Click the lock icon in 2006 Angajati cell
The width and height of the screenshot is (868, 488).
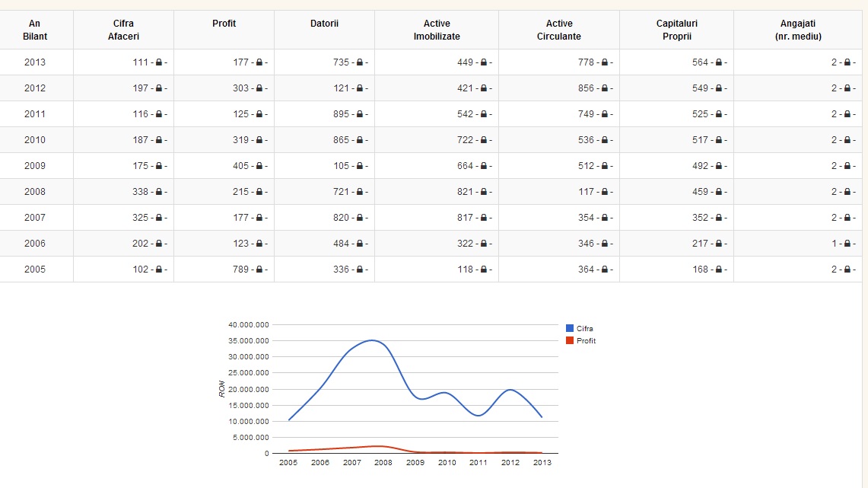point(847,244)
